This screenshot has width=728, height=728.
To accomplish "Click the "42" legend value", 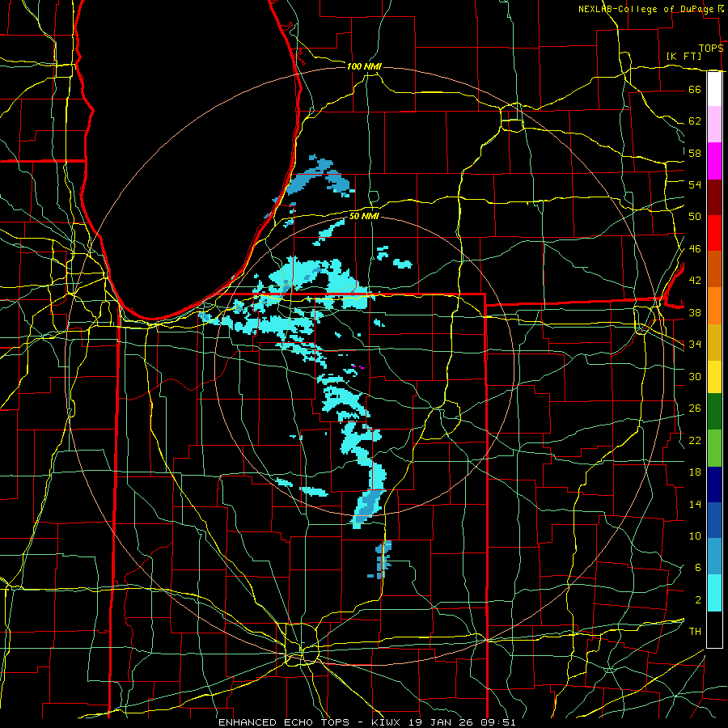I will click(695, 280).
